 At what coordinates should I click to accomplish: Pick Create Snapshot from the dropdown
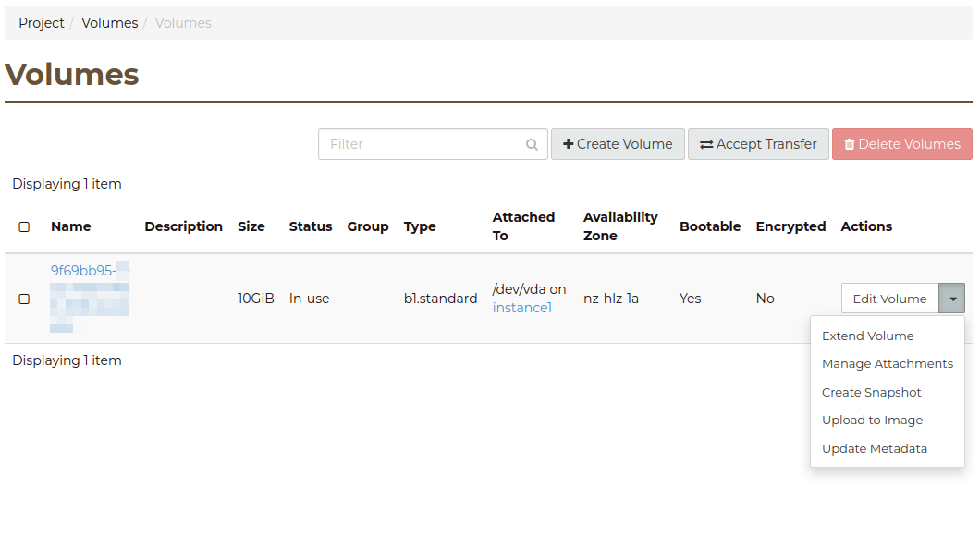pyautogui.click(x=871, y=393)
